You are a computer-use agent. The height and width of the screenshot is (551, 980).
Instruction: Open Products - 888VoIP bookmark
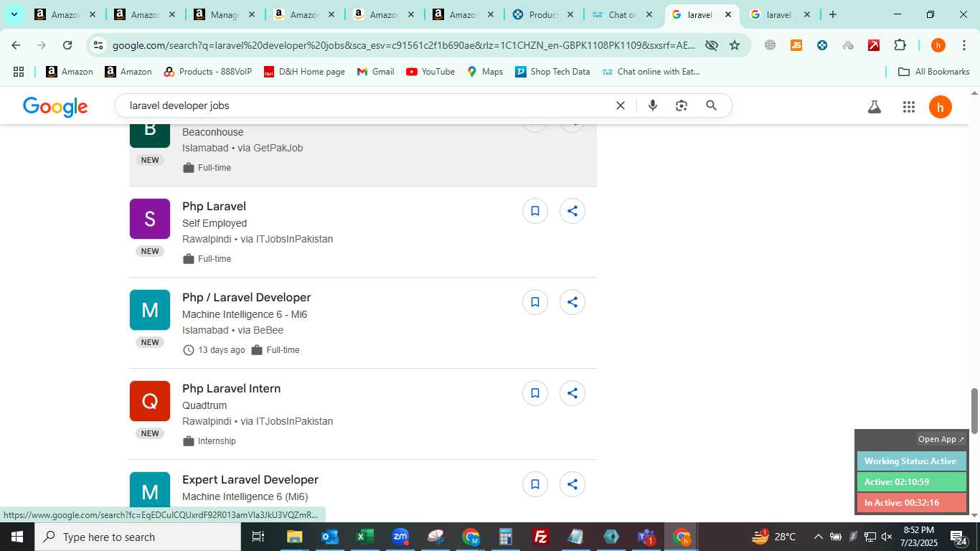208,72
